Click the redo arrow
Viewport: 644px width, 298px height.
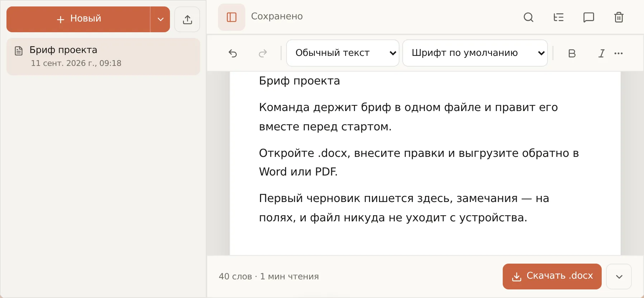coord(263,53)
